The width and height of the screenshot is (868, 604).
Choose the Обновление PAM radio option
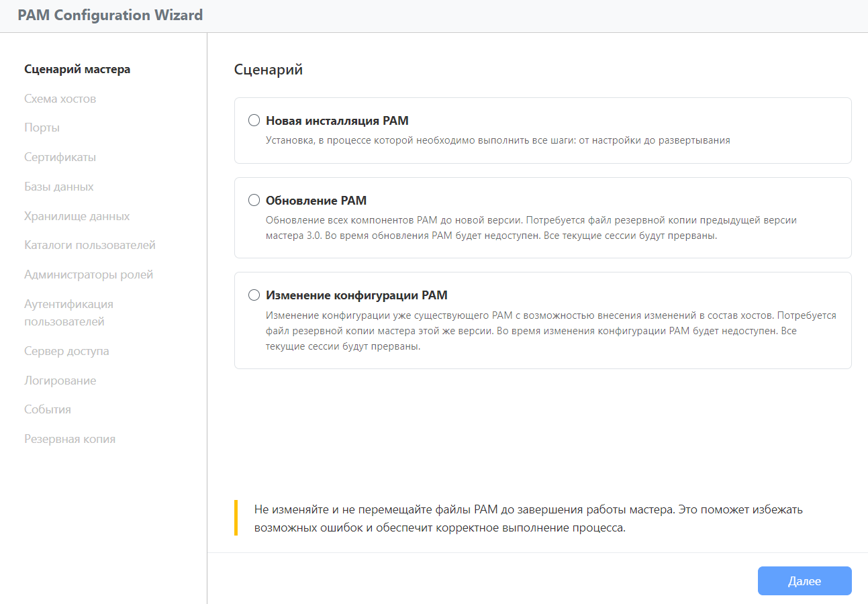point(254,201)
